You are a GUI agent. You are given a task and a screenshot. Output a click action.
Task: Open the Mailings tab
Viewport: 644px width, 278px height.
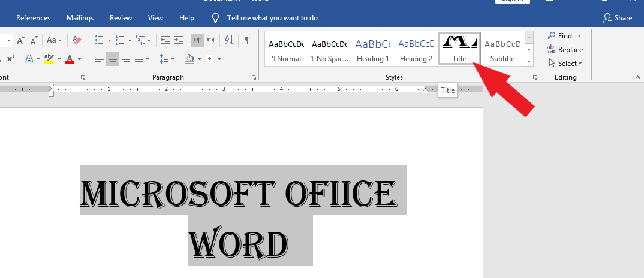tap(80, 17)
